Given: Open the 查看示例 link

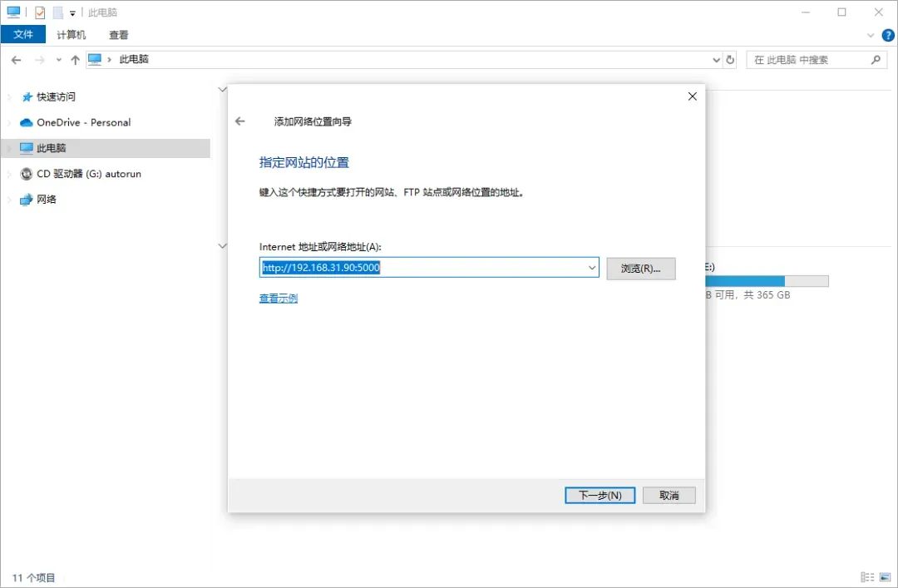Looking at the screenshot, I should [x=279, y=298].
